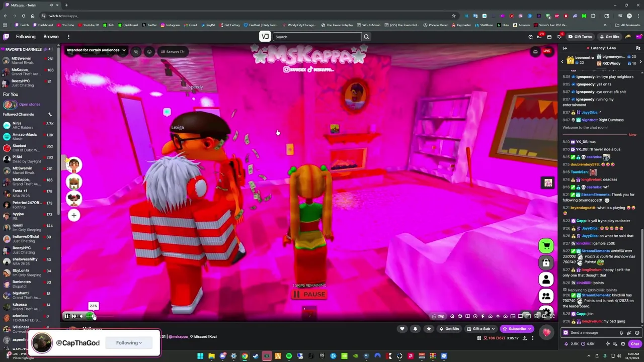Click the in-game plus avatar button
Screen dimensions: 644x362
point(73,215)
